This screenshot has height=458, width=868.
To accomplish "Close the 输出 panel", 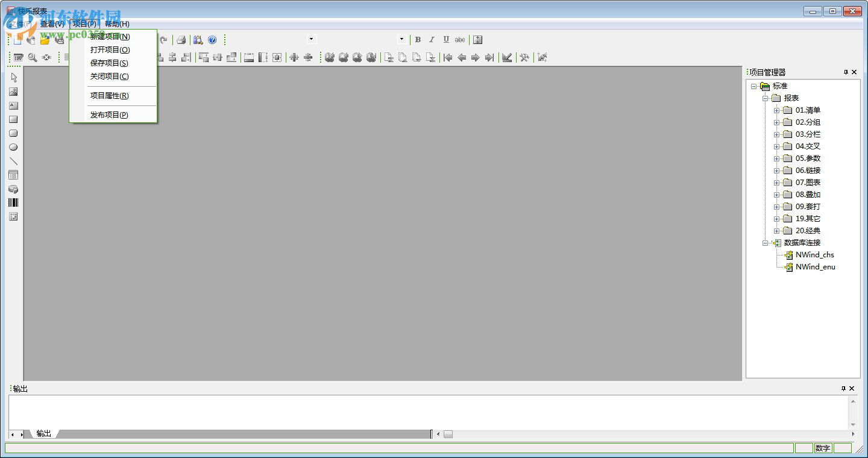I will pos(852,389).
